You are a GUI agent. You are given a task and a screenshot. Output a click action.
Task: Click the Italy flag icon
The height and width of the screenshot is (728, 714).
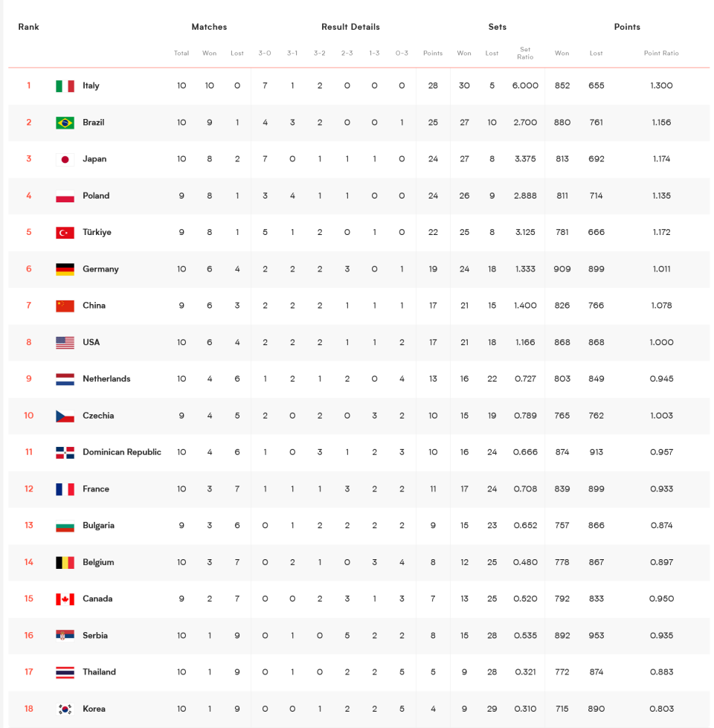(65, 86)
